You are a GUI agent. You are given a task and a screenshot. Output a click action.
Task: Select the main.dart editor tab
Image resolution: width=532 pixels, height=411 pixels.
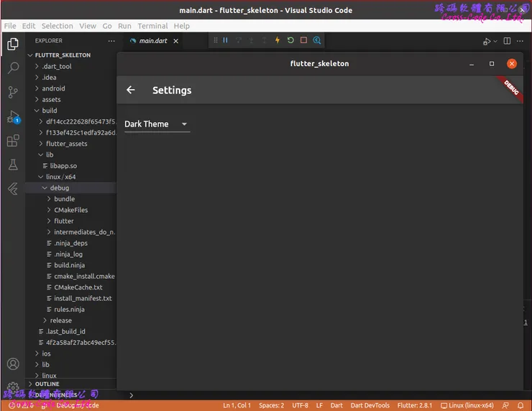point(152,41)
